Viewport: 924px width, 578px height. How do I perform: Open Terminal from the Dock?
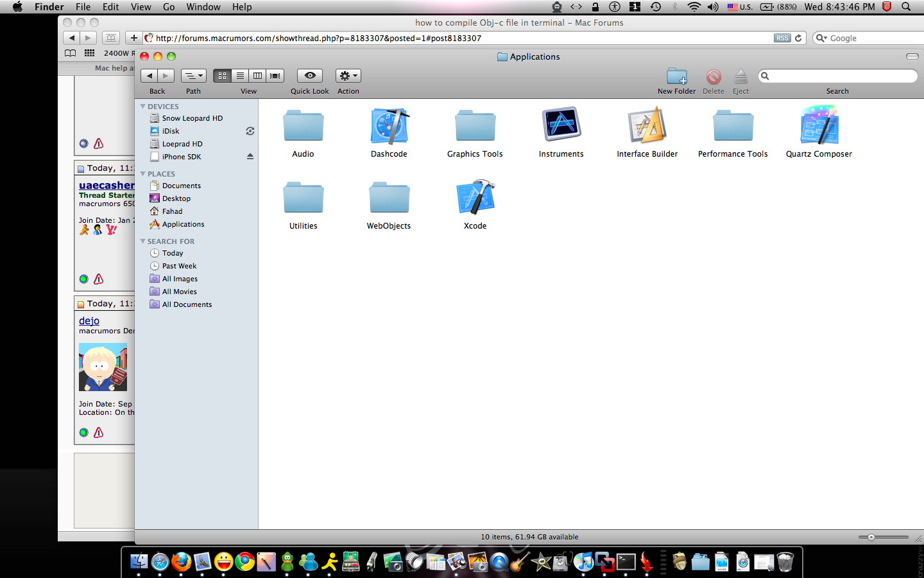coord(626,562)
